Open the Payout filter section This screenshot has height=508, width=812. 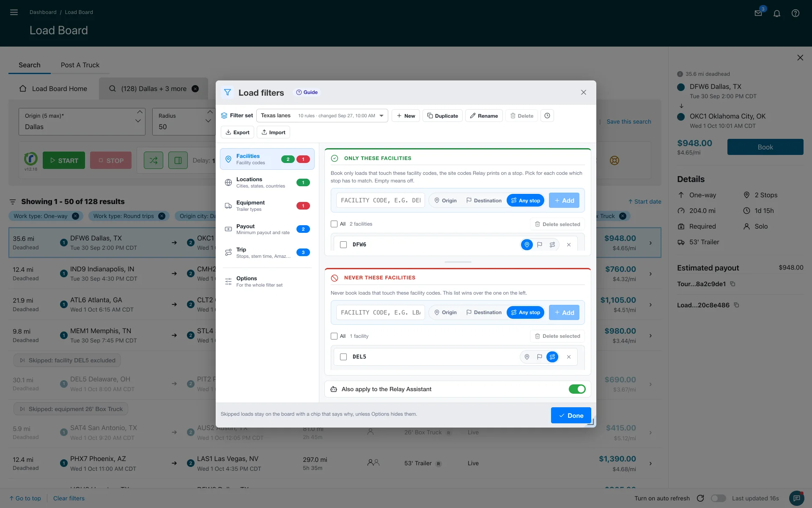click(x=267, y=229)
